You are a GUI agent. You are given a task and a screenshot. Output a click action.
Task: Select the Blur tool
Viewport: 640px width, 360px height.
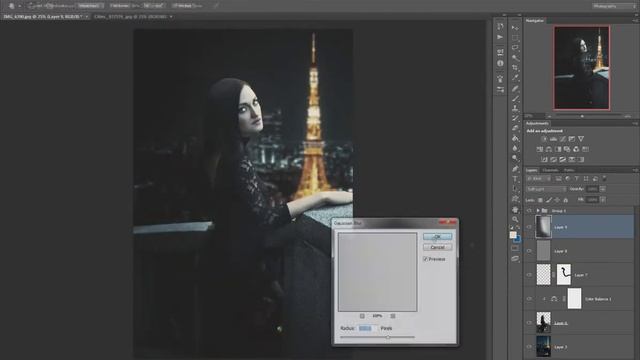pos(516,149)
